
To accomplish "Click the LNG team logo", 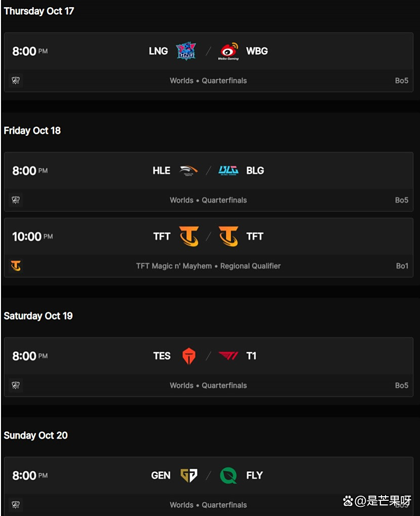I will pyautogui.click(x=185, y=51).
